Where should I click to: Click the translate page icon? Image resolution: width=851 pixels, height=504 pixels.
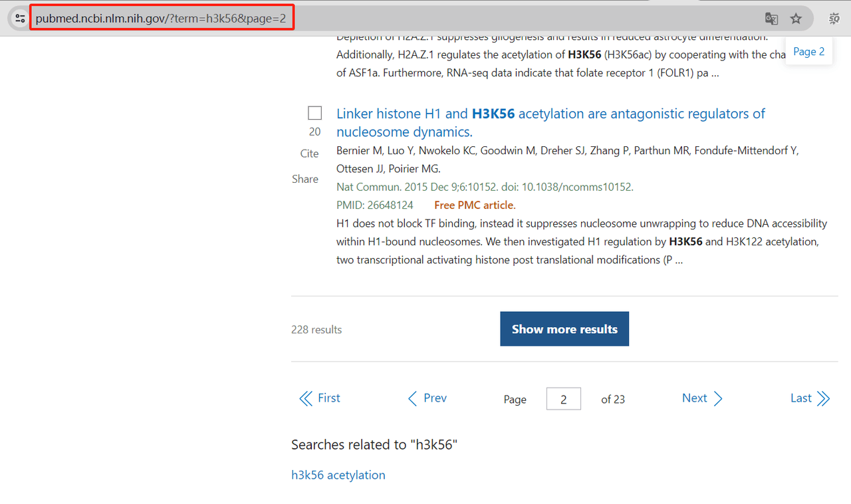(x=771, y=19)
